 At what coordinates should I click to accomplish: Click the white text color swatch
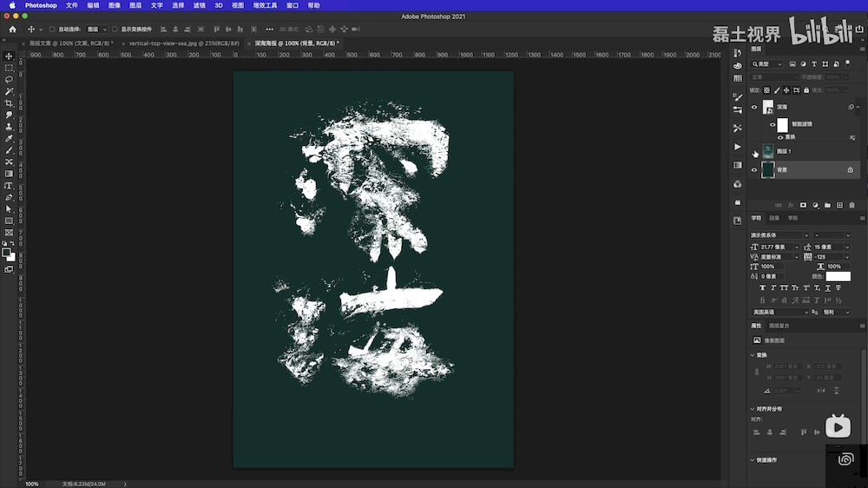(x=838, y=277)
